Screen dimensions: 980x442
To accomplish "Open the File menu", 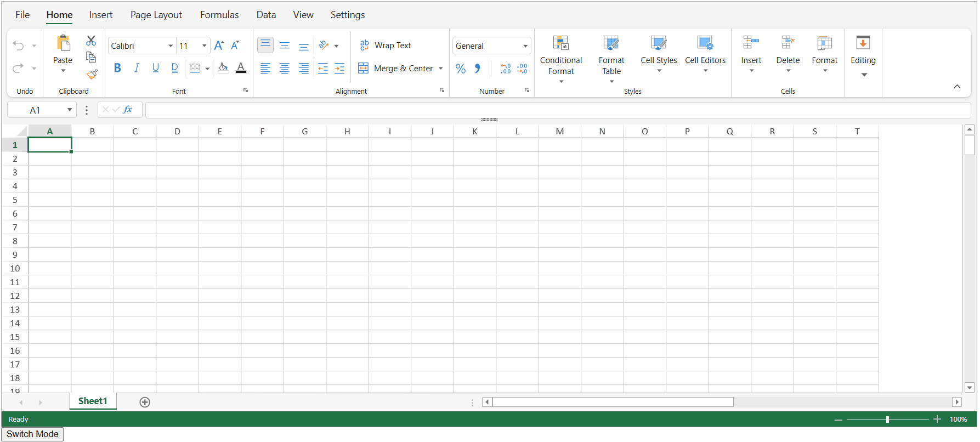I will (x=22, y=15).
